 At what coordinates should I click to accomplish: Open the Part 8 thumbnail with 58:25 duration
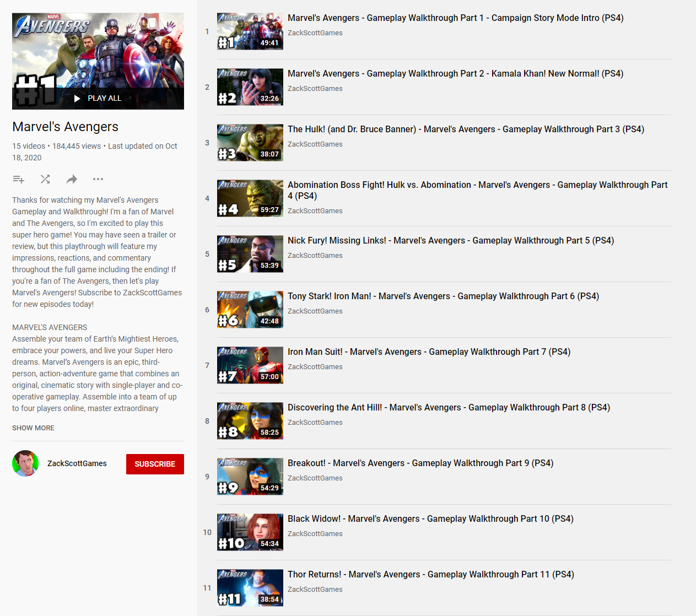(250, 421)
